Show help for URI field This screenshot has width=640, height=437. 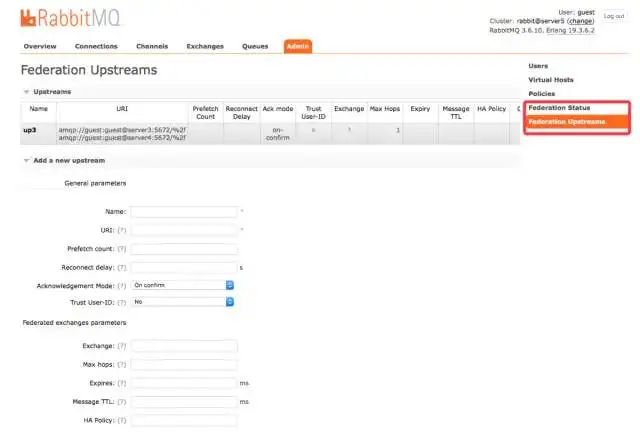point(122,231)
